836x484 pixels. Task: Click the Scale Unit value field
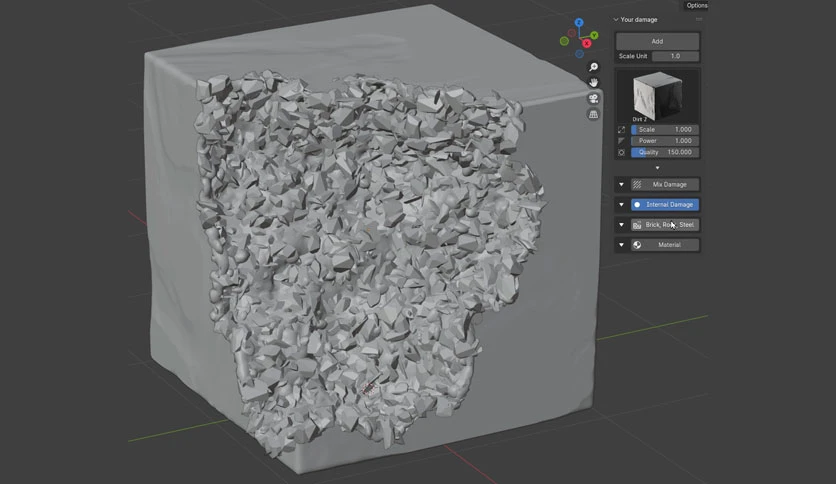676,56
